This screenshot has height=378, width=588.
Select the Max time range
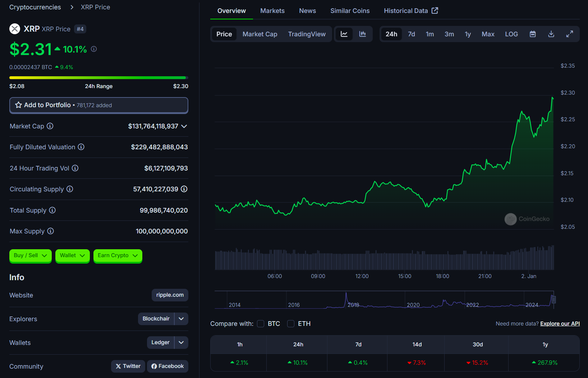[488, 34]
